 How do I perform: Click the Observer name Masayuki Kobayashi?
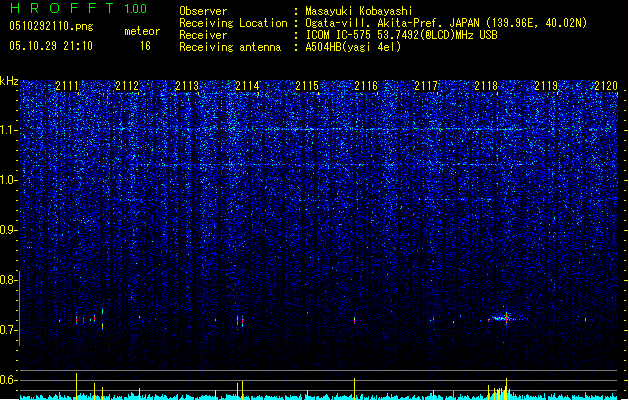pos(359,11)
